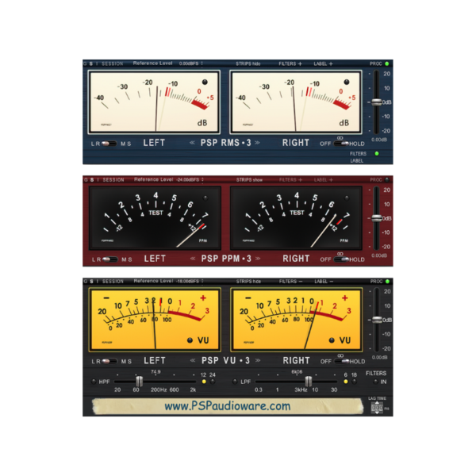Click STRIPS hide on the VU plugin
The height and width of the screenshot is (476, 476).
point(248,282)
